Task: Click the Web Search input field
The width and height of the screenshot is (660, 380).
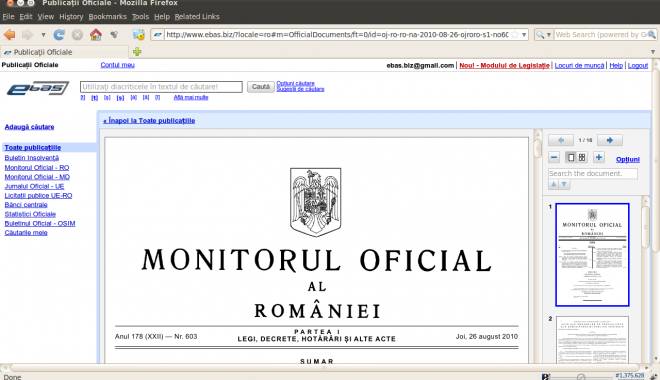Action: click(x=601, y=35)
